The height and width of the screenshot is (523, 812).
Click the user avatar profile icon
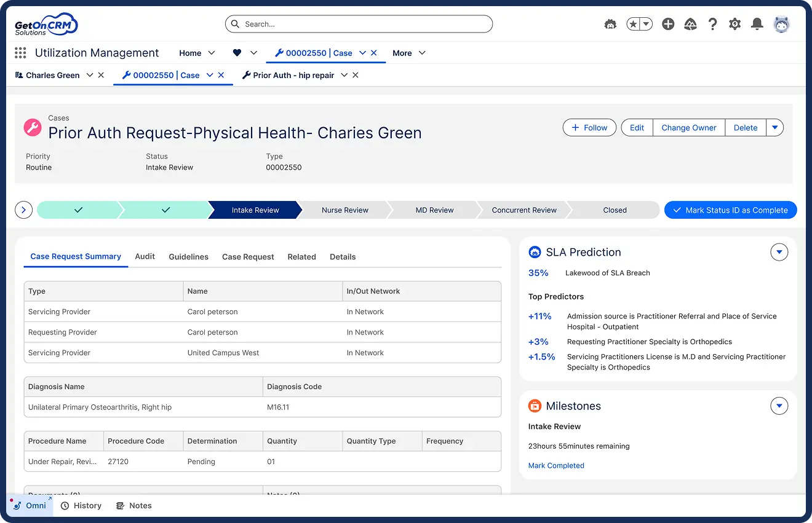[781, 24]
